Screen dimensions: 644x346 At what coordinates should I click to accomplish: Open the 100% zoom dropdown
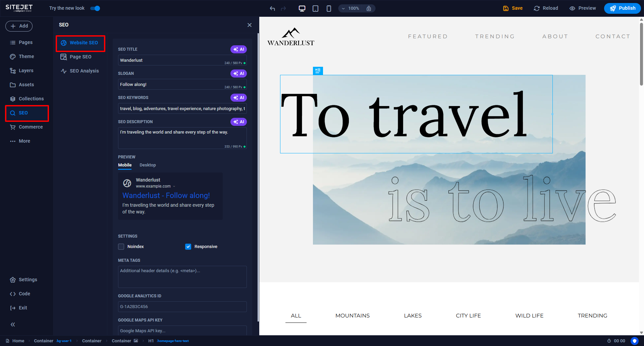(351, 8)
